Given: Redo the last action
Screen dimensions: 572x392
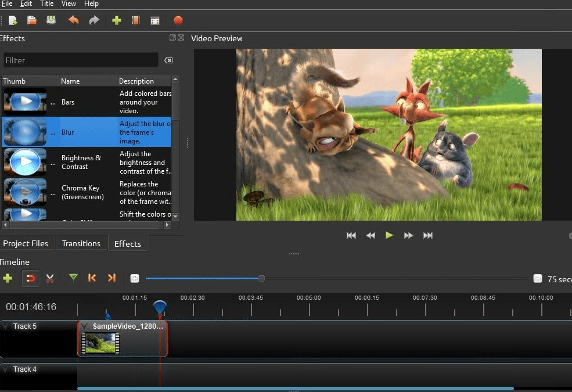Looking at the screenshot, I should pyautogui.click(x=93, y=20).
